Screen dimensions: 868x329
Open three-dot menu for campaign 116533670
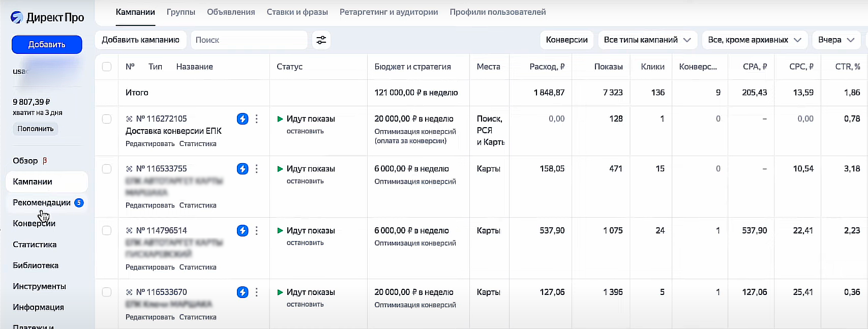(x=257, y=292)
